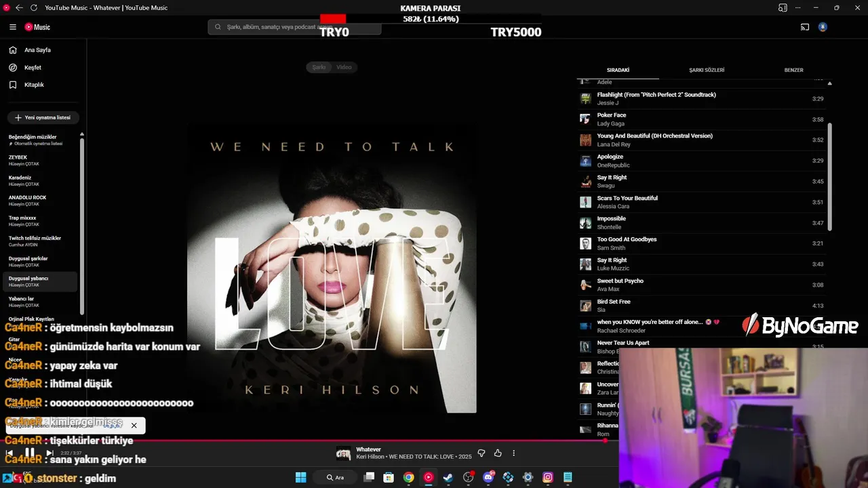
Task: Skip to the next track
Action: pos(50,453)
